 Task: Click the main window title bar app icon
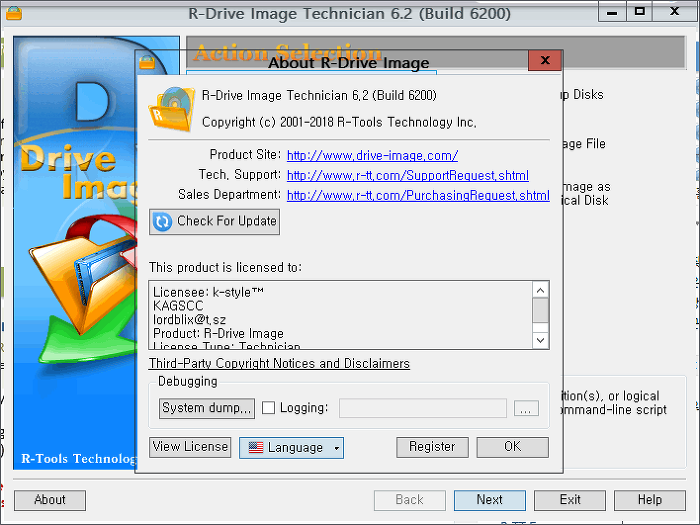coord(14,13)
